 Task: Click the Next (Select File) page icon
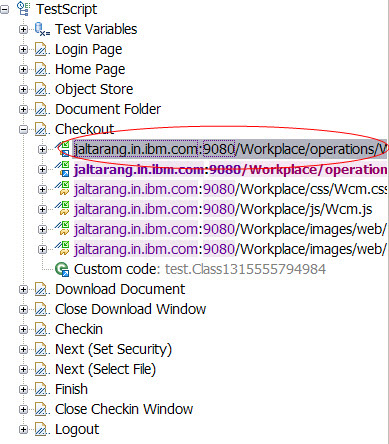tap(42, 370)
